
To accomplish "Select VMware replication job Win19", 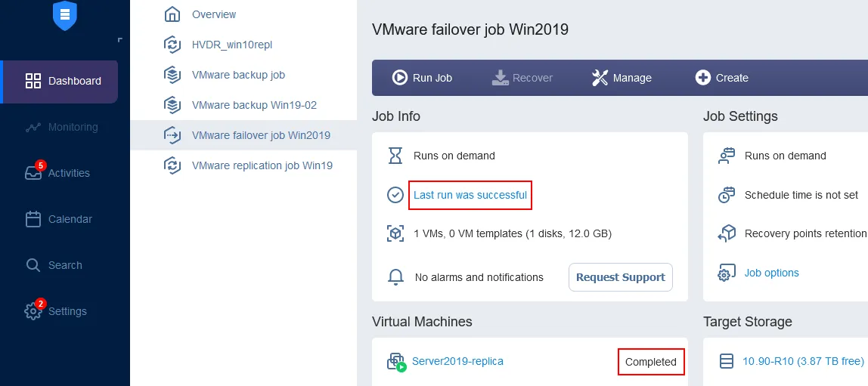I will [x=262, y=165].
